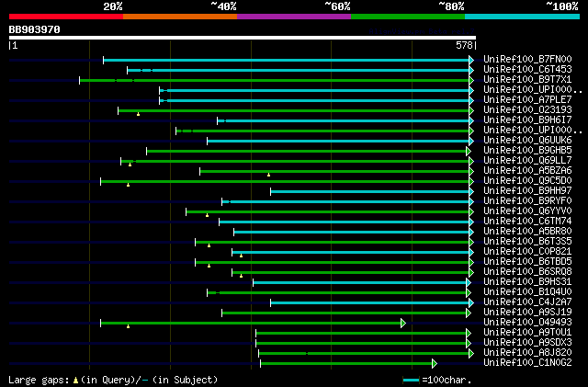This screenshot has width=588, height=387.
Task: Click the UniRef100_B9H6I7 label
Action: click(527, 120)
